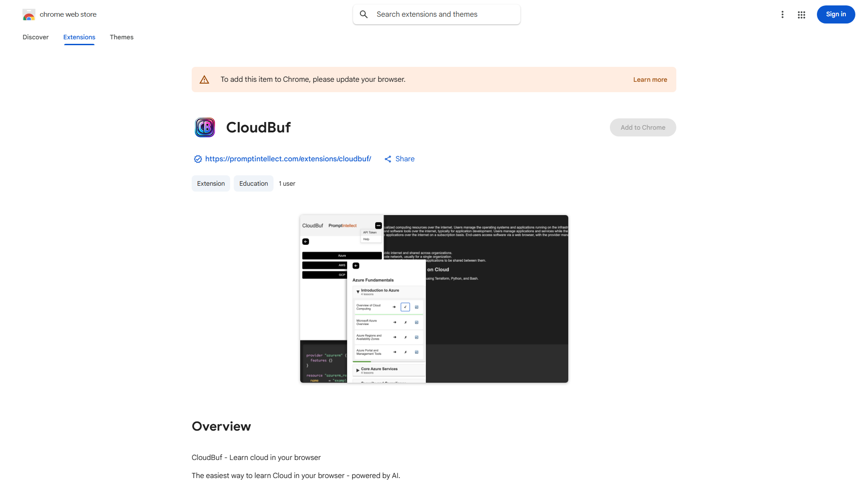Click the CloudBuf extension logo icon
868x488 pixels.
coord(205,127)
